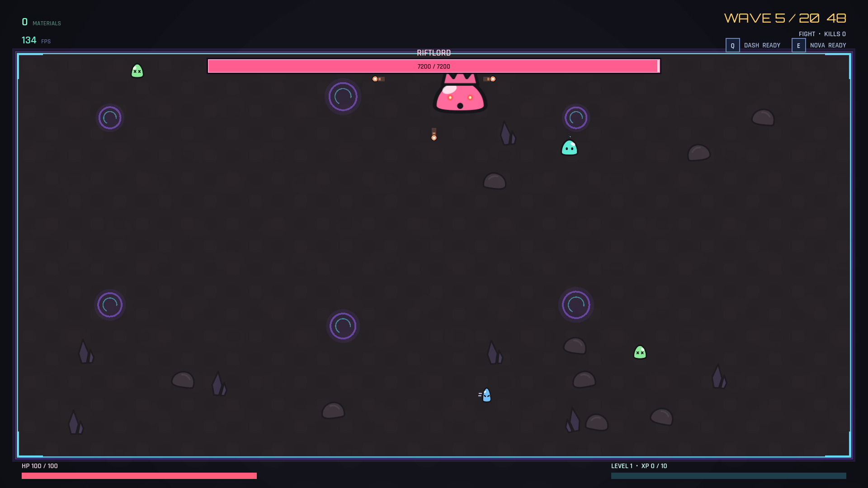Screen dimensions: 868x488
Task: Click the red player HP bar
Action: point(139,476)
